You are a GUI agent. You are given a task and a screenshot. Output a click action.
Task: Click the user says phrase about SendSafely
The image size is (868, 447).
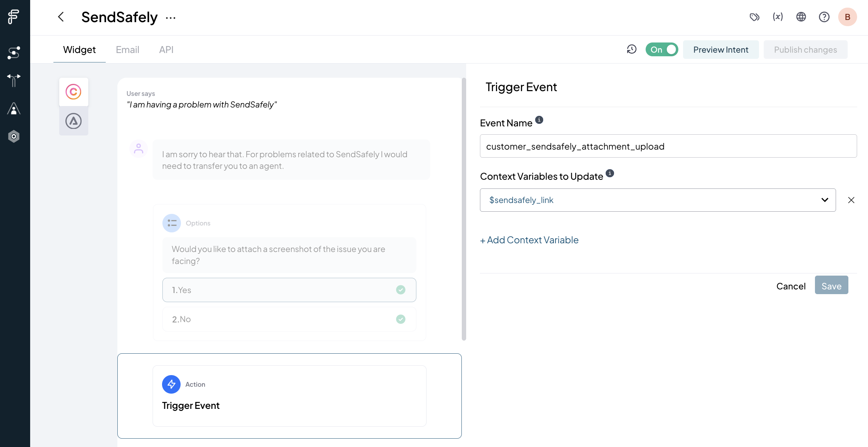click(x=202, y=105)
